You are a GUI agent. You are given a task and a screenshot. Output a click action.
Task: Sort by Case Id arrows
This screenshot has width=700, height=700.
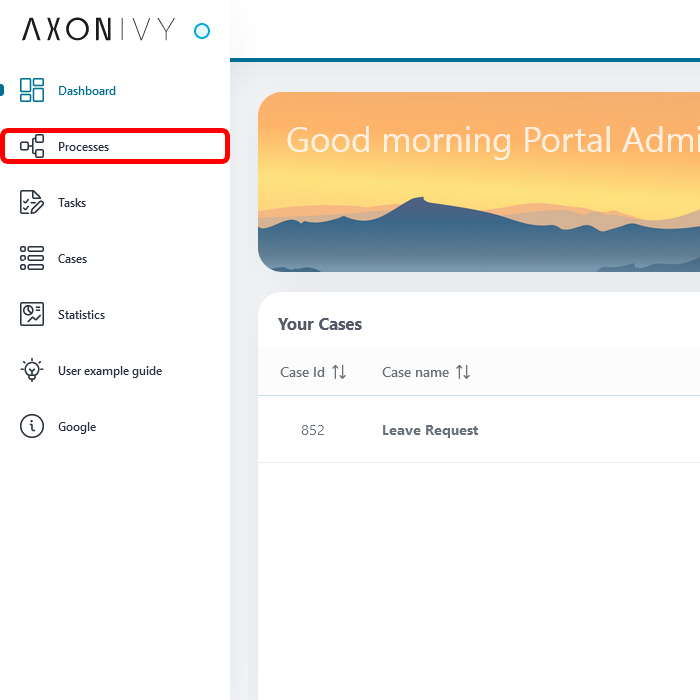click(339, 372)
